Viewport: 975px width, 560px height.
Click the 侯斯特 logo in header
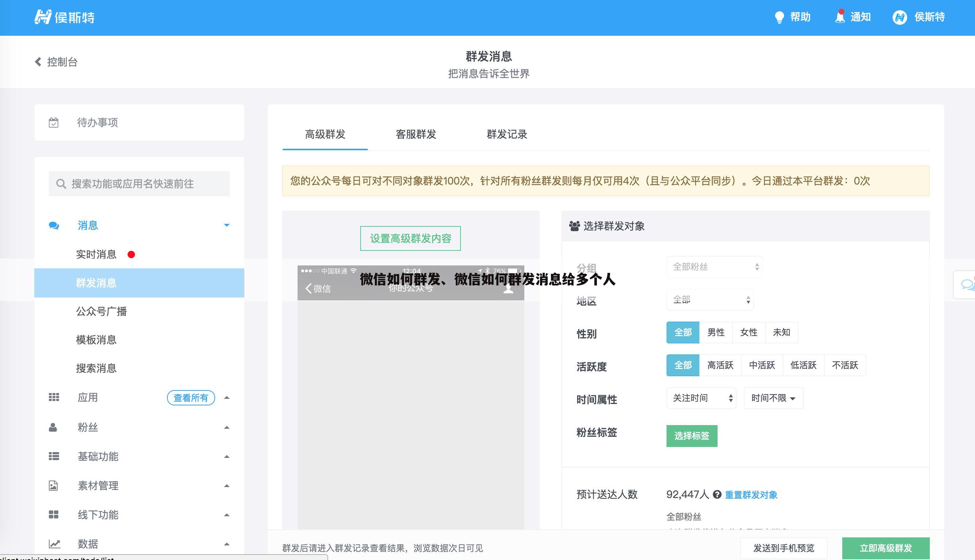click(64, 17)
